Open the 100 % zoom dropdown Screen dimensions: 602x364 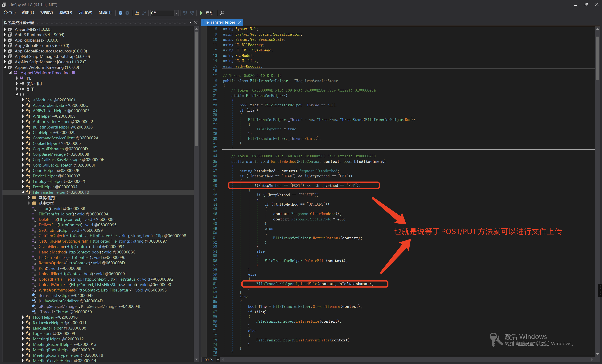click(x=218, y=360)
